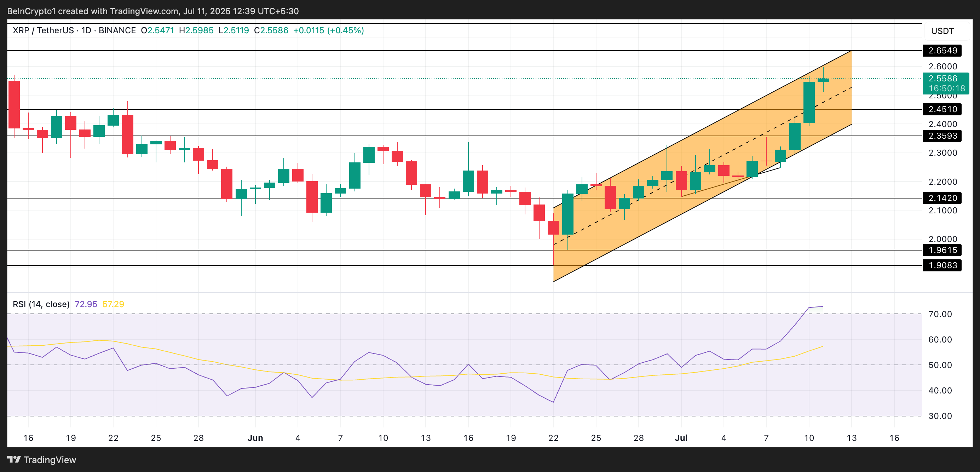Select the Jul label on time axis
Screen dimensions: 980x472
[x=681, y=438]
